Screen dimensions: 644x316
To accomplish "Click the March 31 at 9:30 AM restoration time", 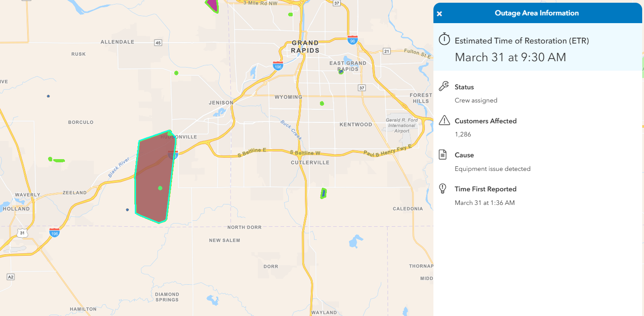I will coord(510,57).
